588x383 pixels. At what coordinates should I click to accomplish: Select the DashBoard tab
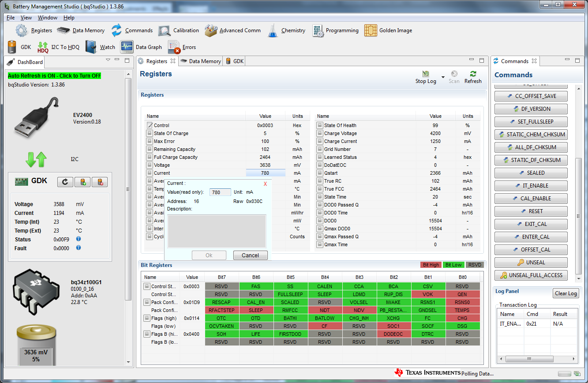pyautogui.click(x=25, y=62)
